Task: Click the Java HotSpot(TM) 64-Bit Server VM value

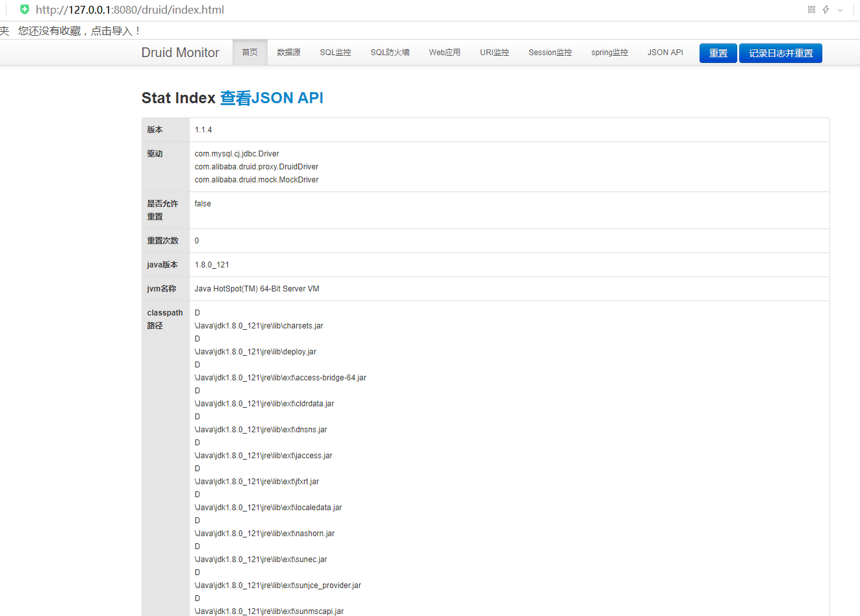Action: (257, 289)
